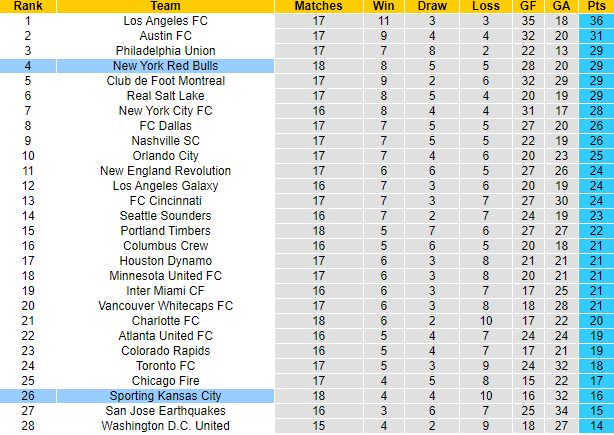Open the Los Angeles FC team link
This screenshot has width=614, height=435.
tap(165, 20)
